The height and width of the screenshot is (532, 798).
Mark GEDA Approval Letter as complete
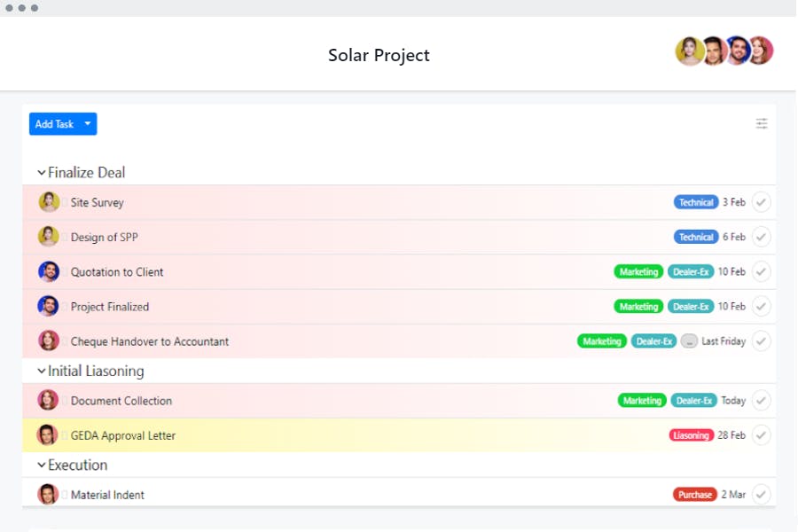pyautogui.click(x=761, y=435)
